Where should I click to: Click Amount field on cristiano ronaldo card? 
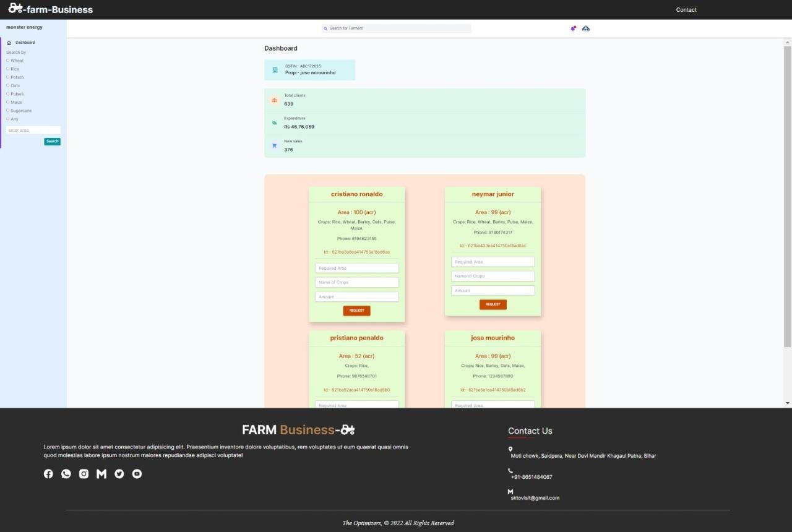click(357, 297)
